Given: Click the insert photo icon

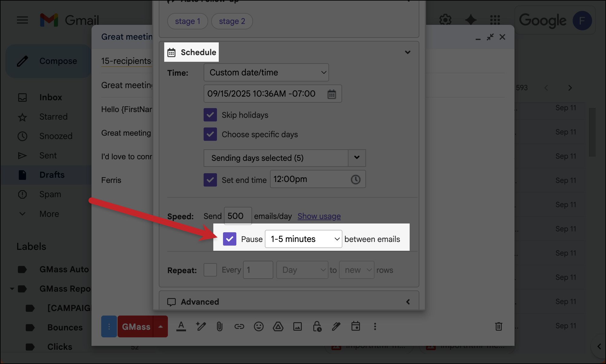Looking at the screenshot, I should [x=297, y=326].
